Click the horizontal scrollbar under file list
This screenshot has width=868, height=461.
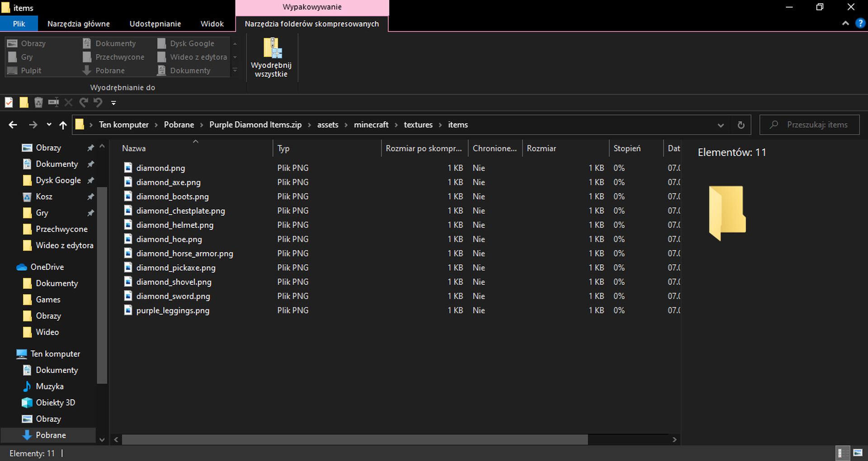tap(354, 439)
